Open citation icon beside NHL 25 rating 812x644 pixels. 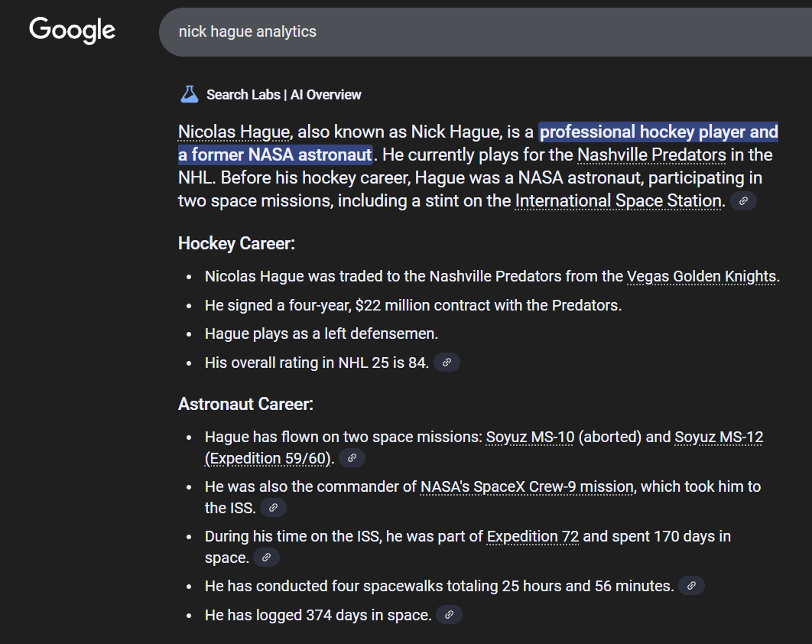pyautogui.click(x=447, y=363)
